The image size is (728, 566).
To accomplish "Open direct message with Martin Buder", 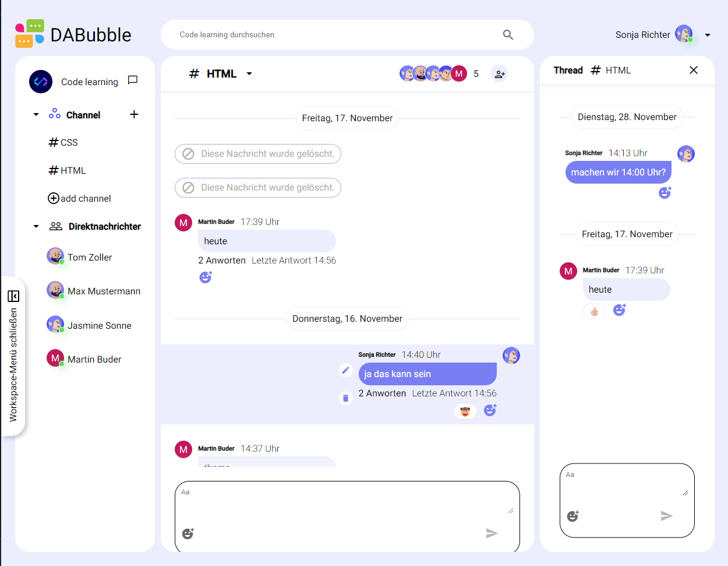I will point(84,359).
